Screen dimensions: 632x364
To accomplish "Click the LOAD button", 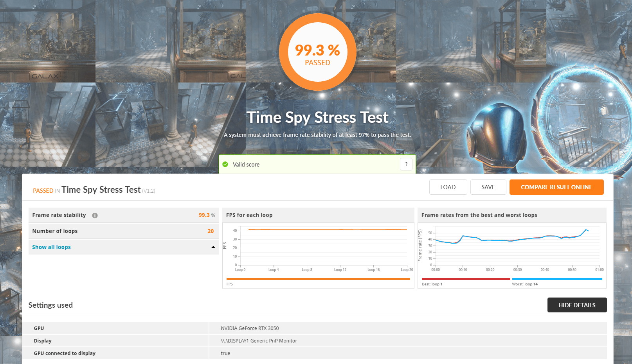I will point(448,187).
